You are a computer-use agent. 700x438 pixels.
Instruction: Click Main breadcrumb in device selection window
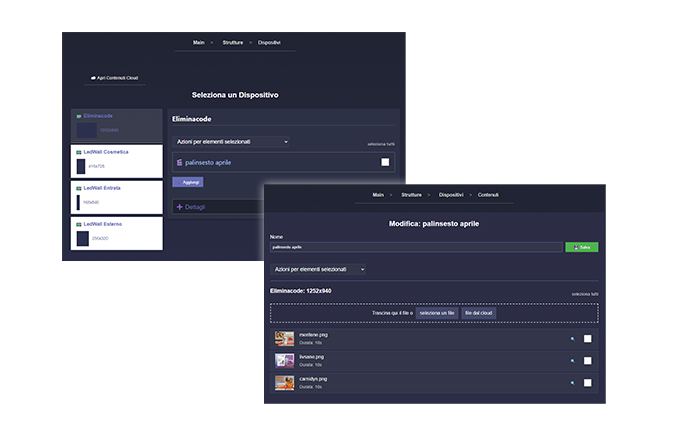click(x=199, y=42)
